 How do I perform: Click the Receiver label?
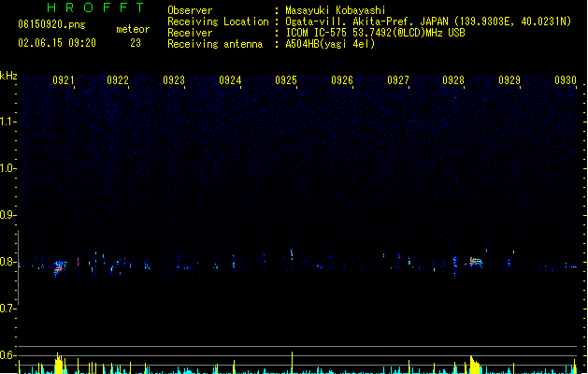(190, 33)
